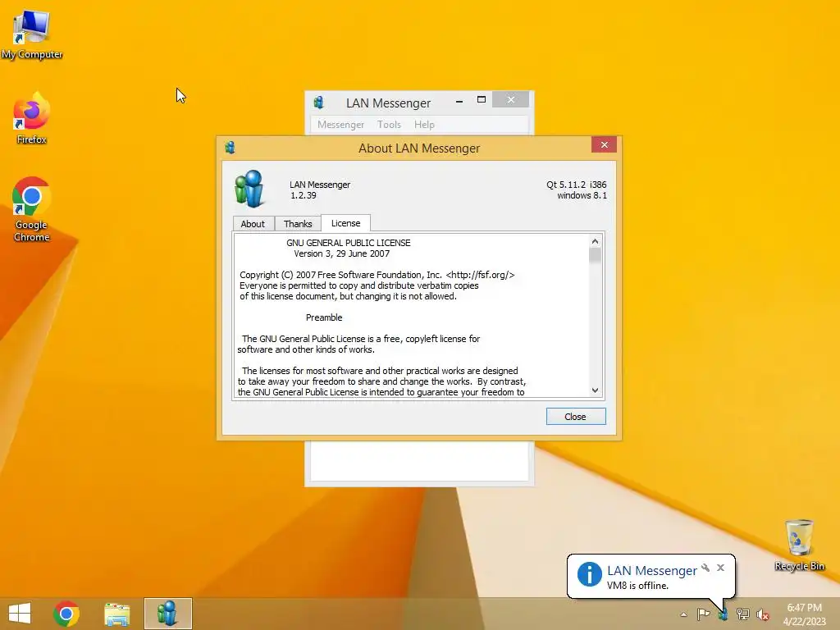Click the LAN Messenger notification title
This screenshot has height=630, width=840.
click(652, 571)
